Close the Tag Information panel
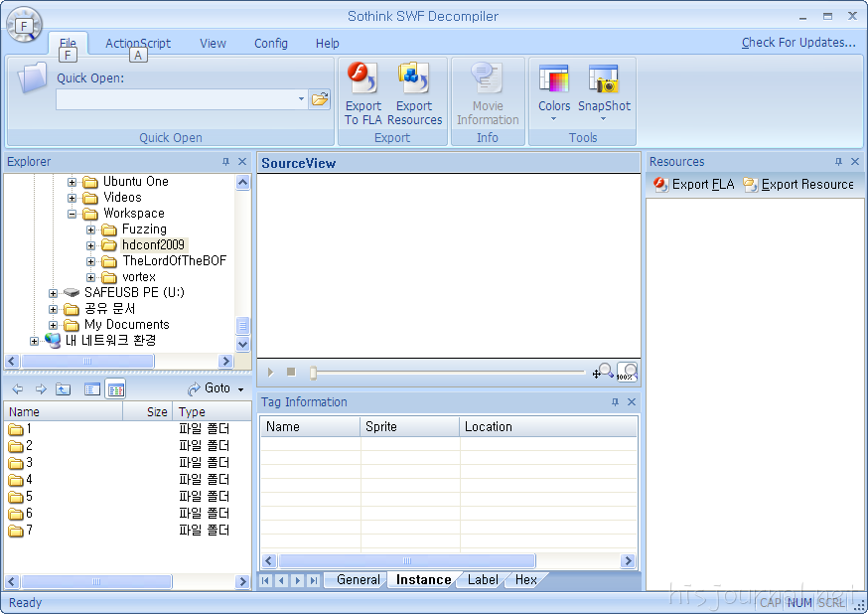This screenshot has height=614, width=868. click(631, 402)
